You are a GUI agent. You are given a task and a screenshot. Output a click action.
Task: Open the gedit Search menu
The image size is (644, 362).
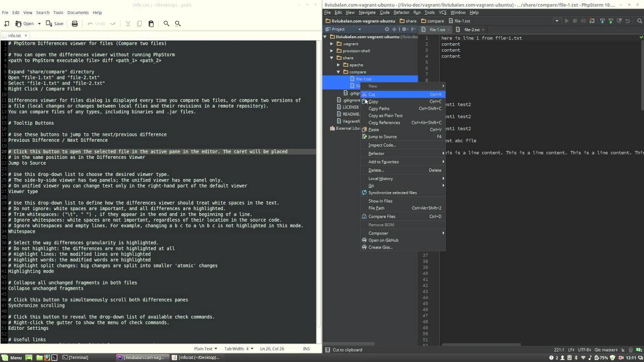43,12
